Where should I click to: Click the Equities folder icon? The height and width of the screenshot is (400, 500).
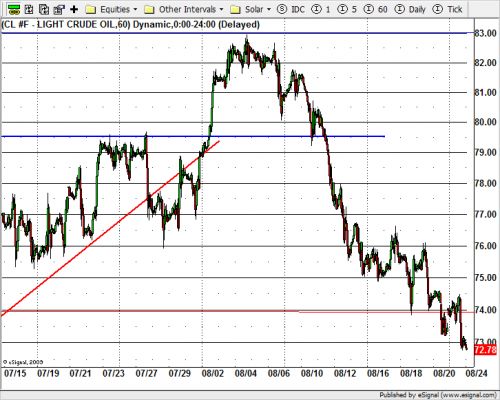pos(91,9)
